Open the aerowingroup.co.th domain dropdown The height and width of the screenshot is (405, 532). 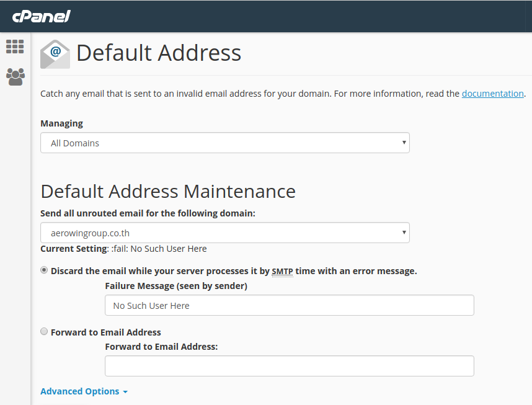coord(224,233)
